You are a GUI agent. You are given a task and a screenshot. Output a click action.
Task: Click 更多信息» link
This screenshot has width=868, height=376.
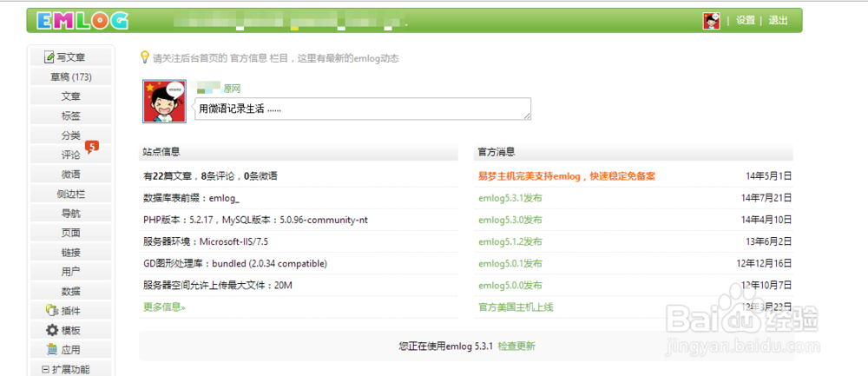point(164,307)
